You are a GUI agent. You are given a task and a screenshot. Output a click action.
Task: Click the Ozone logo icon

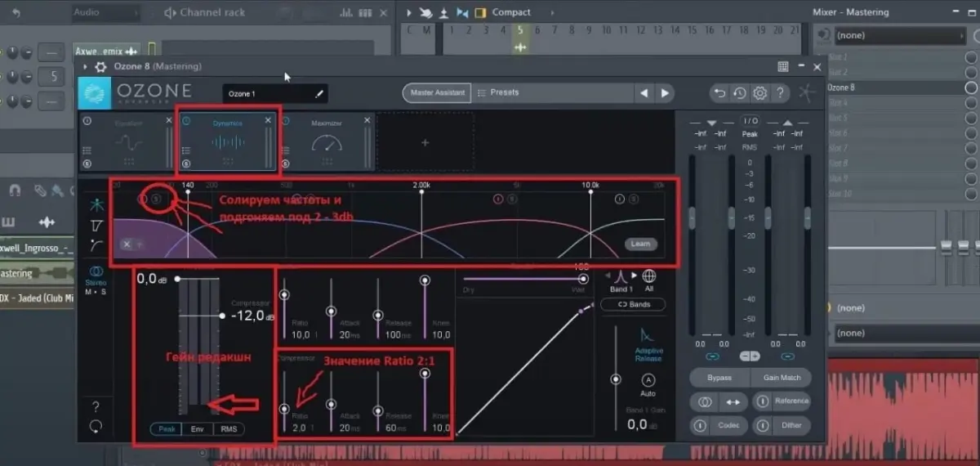click(94, 93)
